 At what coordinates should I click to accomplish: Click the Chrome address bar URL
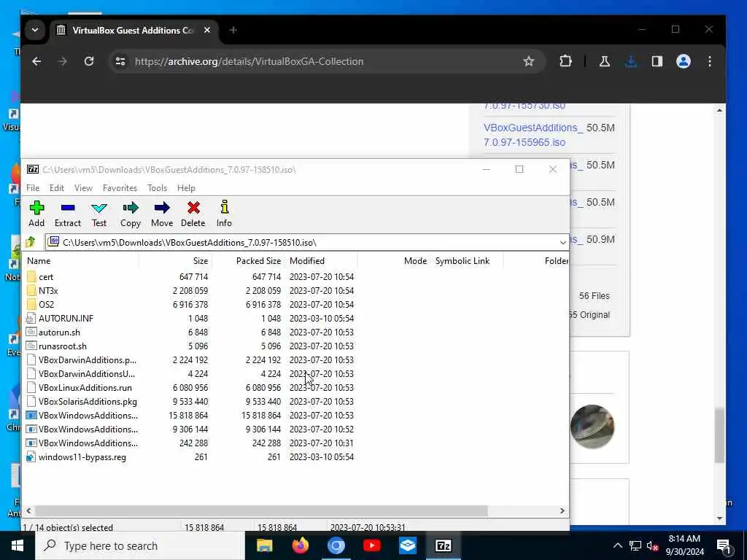[x=249, y=61]
